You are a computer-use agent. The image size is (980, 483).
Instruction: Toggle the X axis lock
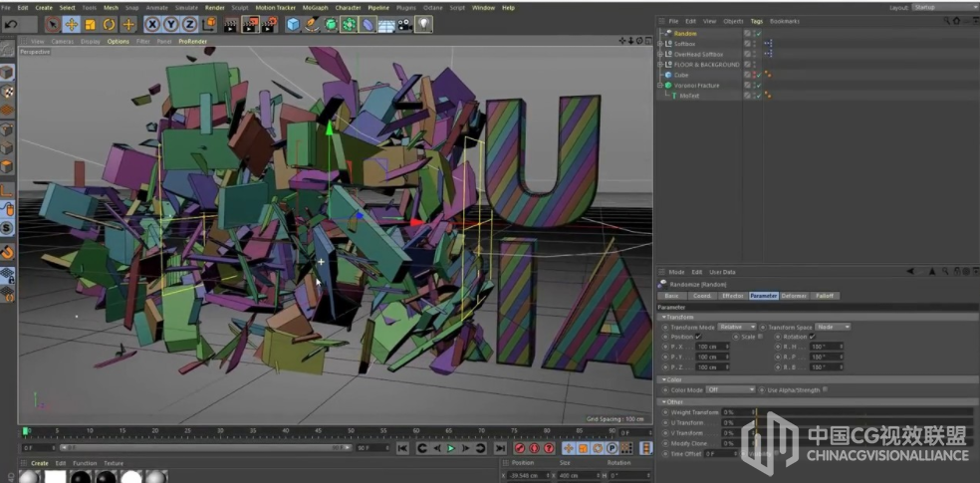(x=151, y=24)
